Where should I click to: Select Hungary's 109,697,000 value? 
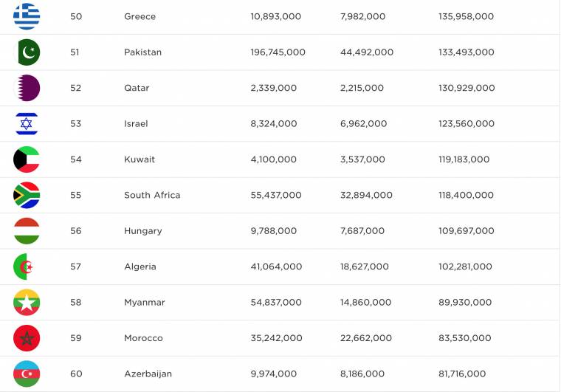(467, 231)
